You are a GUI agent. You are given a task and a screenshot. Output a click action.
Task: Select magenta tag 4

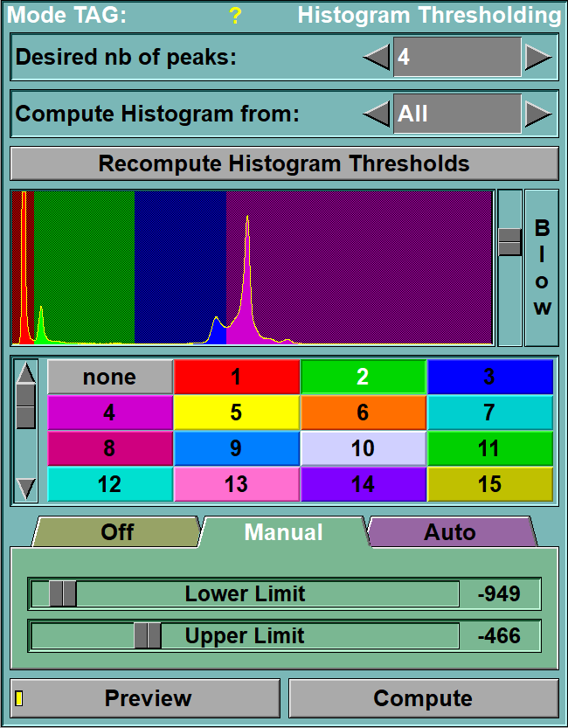coord(110,413)
